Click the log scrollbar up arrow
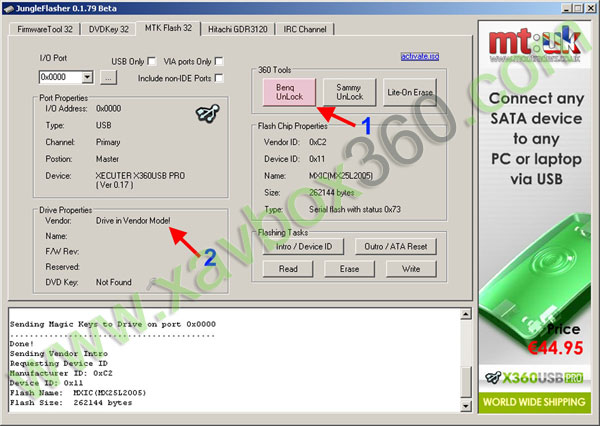Image resolution: width=600 pixels, height=426 pixels. pos(465,315)
